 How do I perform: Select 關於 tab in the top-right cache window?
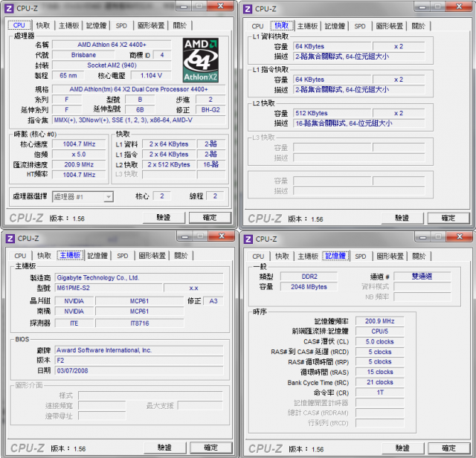[418, 26]
